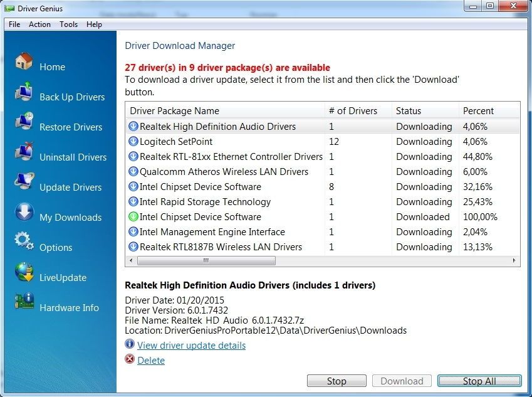Viewport: 532px width, 397px height.
Task: Close the Driver Genius window
Action: [513, 6]
